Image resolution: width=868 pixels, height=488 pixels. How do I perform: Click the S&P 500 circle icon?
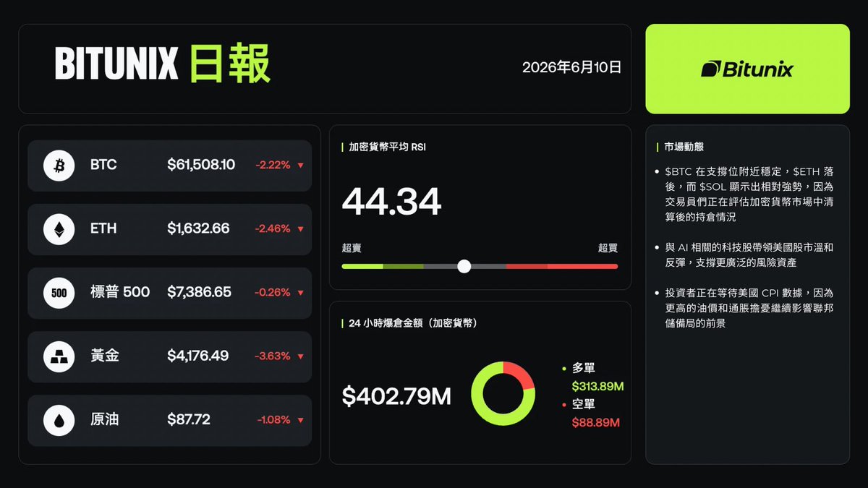(59, 293)
